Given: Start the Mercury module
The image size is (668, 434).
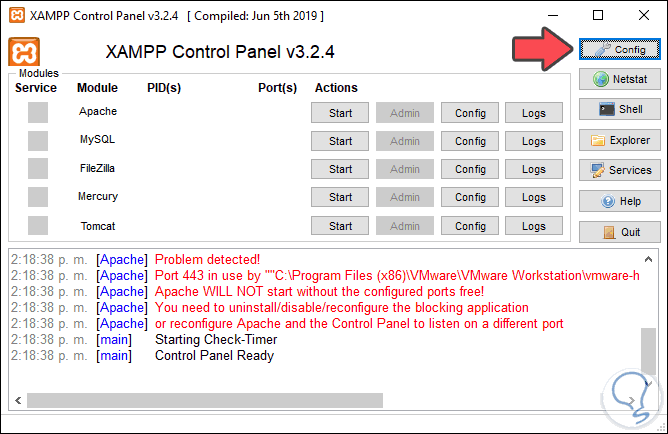Looking at the screenshot, I should [340, 197].
